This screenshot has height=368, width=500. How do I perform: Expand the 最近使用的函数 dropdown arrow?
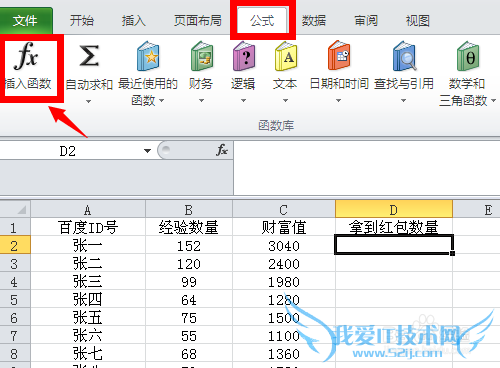pos(162,100)
